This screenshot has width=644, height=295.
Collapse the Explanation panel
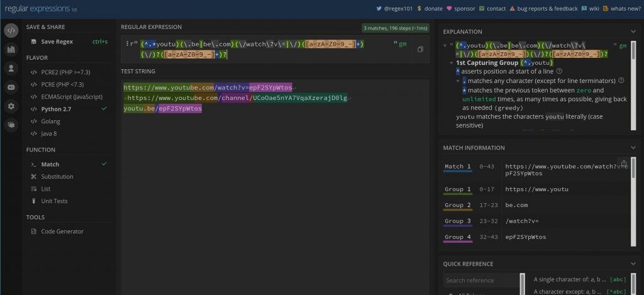633,31
